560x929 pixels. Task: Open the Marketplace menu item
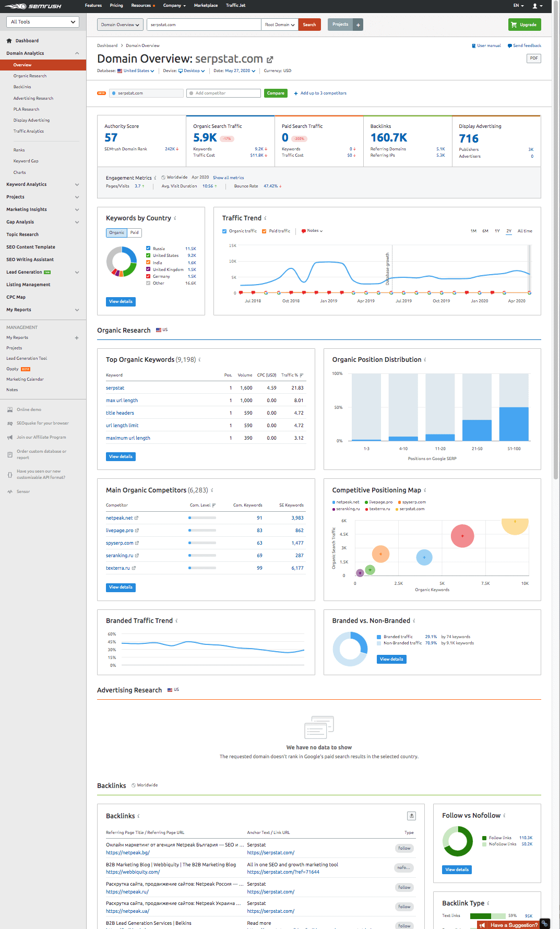pos(206,6)
